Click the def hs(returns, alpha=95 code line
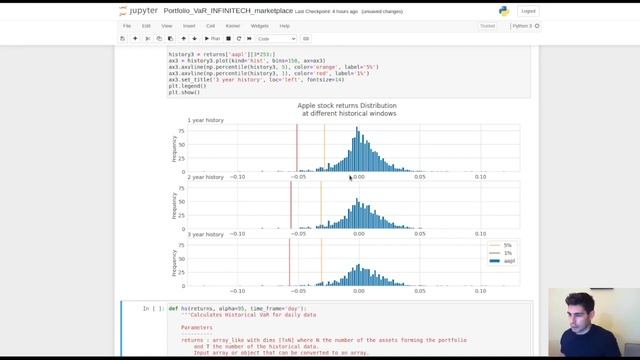The height and width of the screenshot is (360, 640). 238,309
